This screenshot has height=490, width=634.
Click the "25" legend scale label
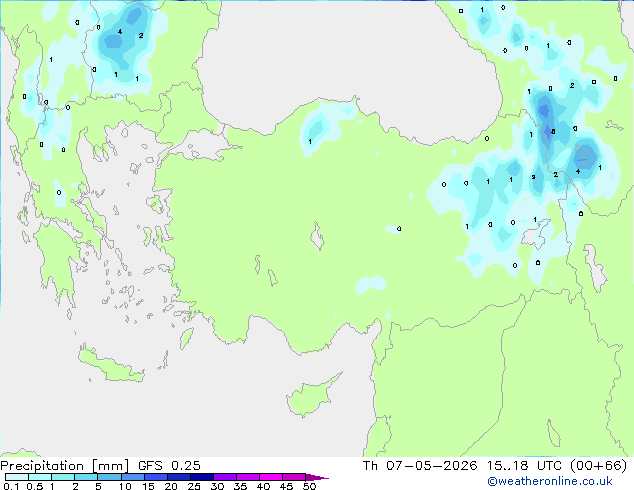(194, 486)
